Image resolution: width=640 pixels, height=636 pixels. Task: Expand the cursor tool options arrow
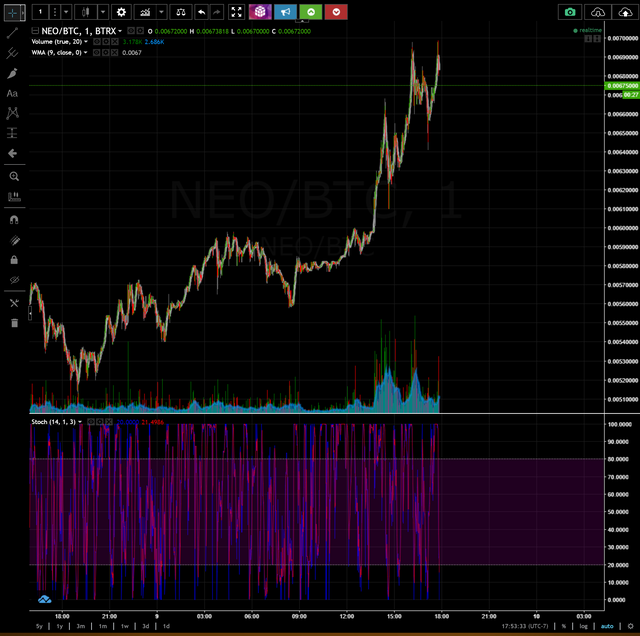pos(23,13)
